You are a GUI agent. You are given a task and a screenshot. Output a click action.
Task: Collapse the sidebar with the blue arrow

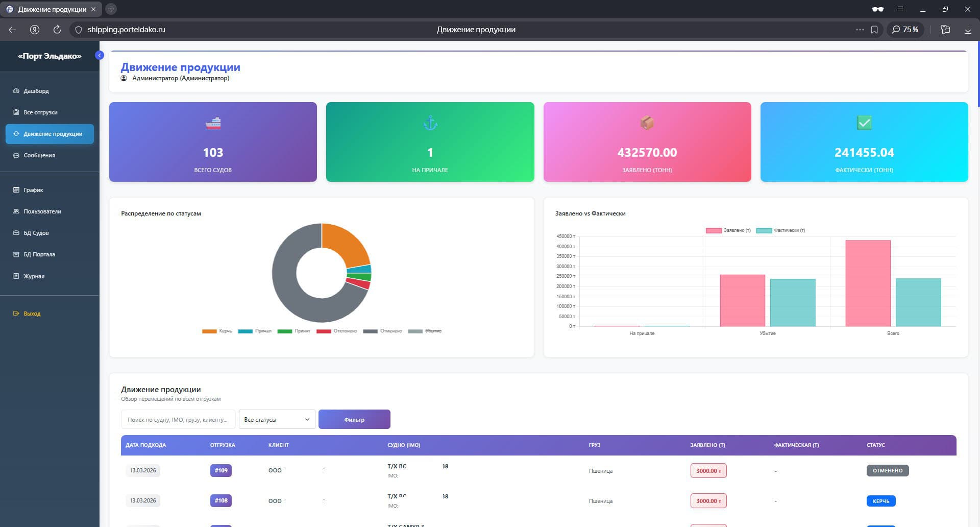coord(100,55)
